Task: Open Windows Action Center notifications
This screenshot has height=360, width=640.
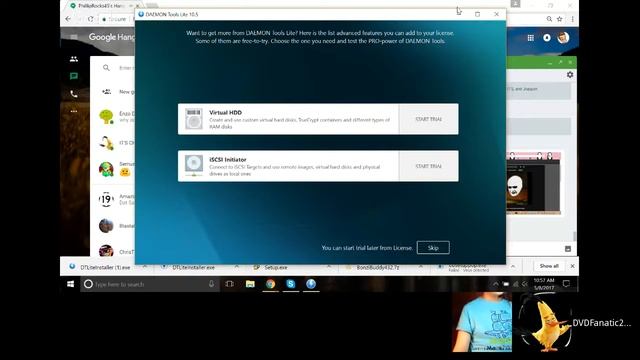Action: tap(566, 284)
